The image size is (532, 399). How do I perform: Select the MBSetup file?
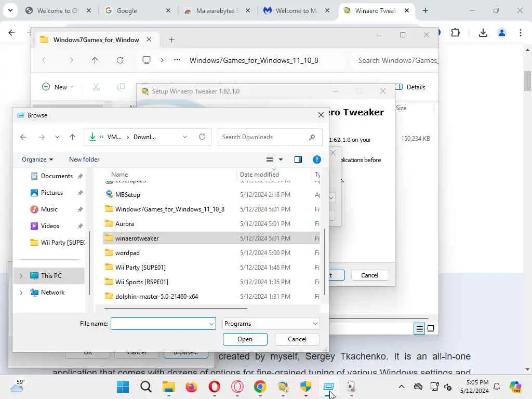(x=128, y=195)
